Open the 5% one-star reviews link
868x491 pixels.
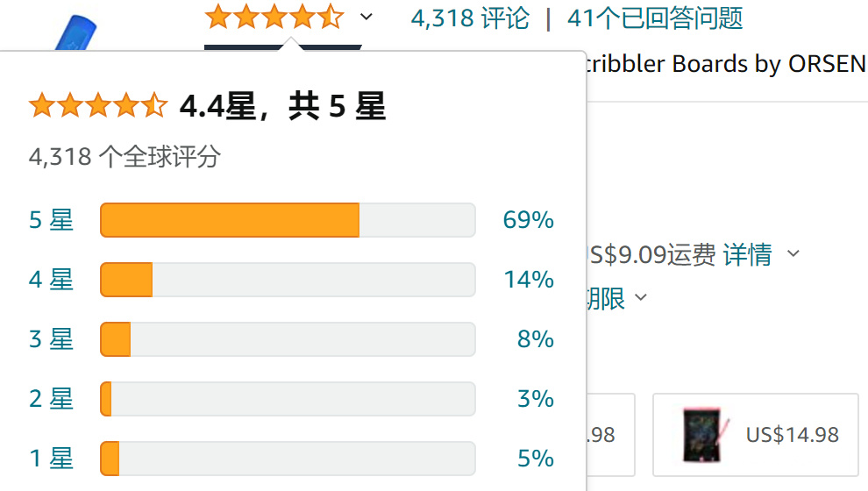pyautogui.click(x=536, y=459)
